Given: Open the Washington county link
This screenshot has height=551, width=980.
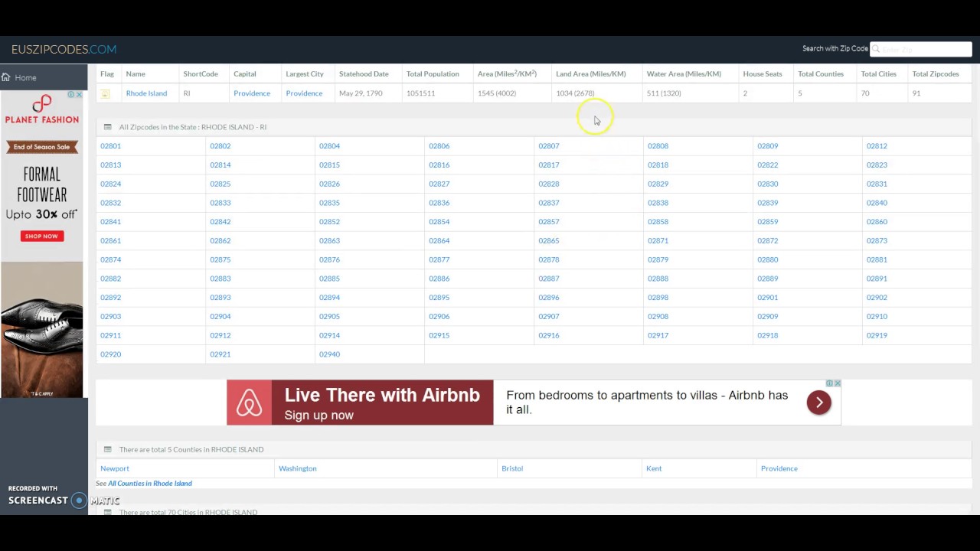Looking at the screenshot, I should pos(297,468).
